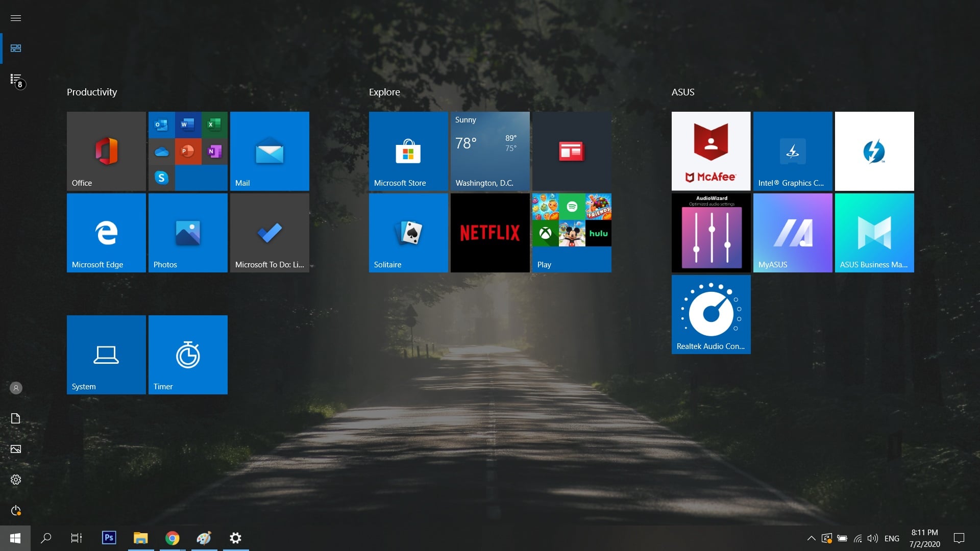The image size is (980, 551).
Task: Launch Microsoft Edge tile
Action: (106, 233)
